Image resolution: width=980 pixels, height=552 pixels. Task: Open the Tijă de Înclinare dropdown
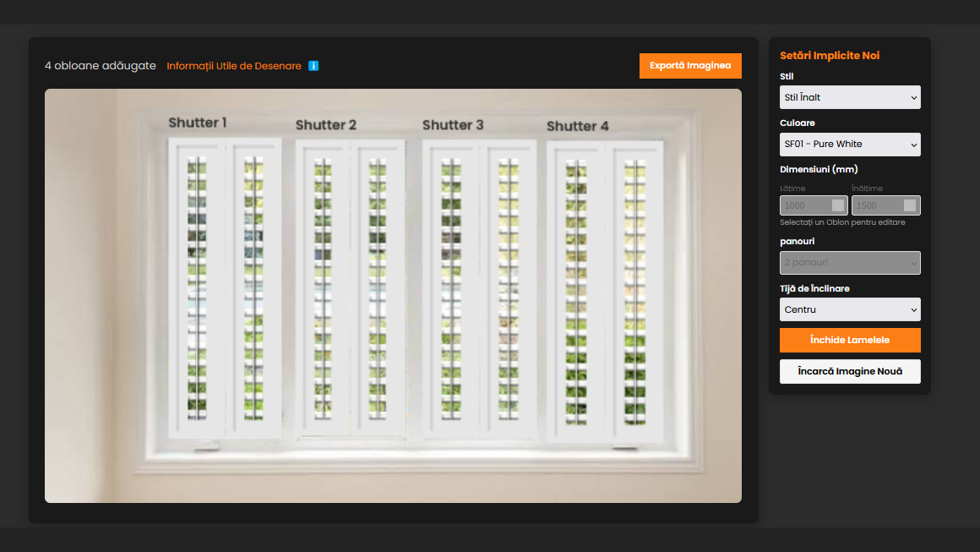click(850, 309)
